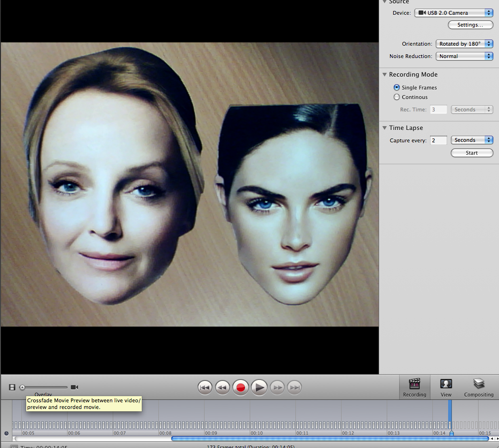
Task: Open camera Settings...
Action: [470, 25]
